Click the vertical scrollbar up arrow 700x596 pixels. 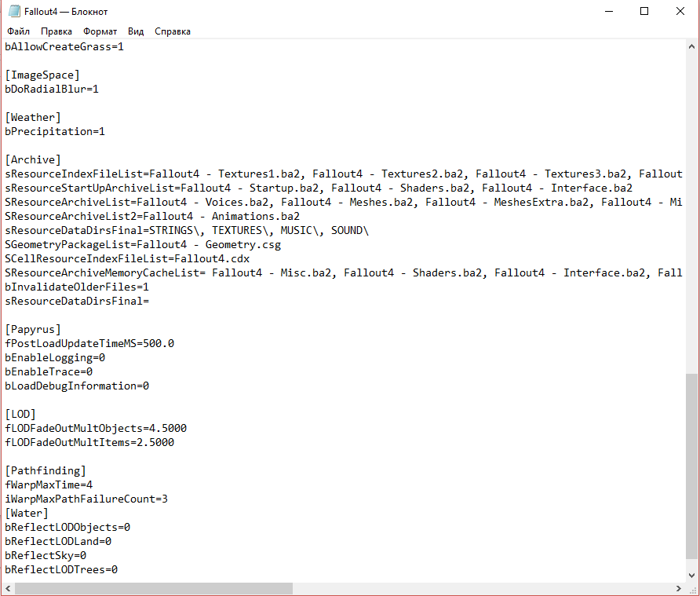click(x=691, y=46)
